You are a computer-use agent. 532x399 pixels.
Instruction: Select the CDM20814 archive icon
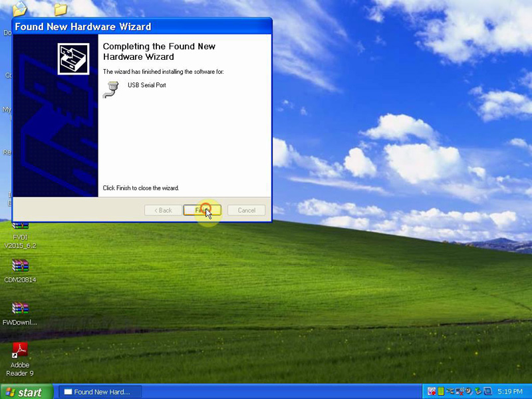click(x=20, y=266)
